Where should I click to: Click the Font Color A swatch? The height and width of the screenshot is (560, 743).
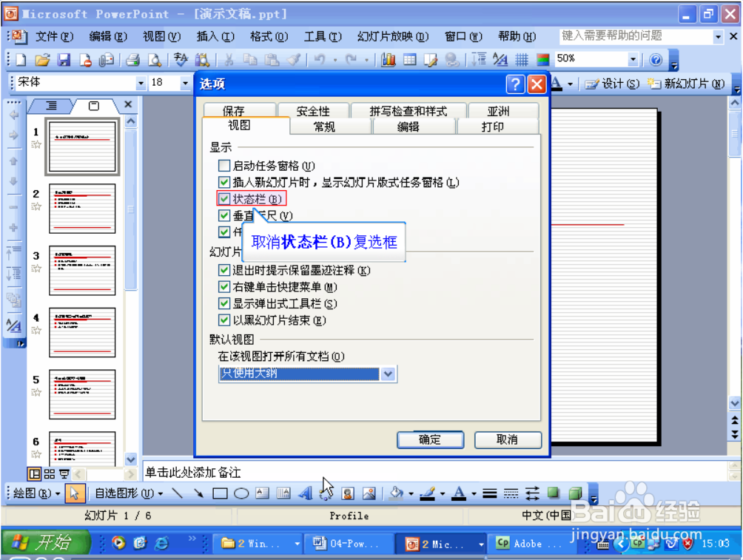459,493
